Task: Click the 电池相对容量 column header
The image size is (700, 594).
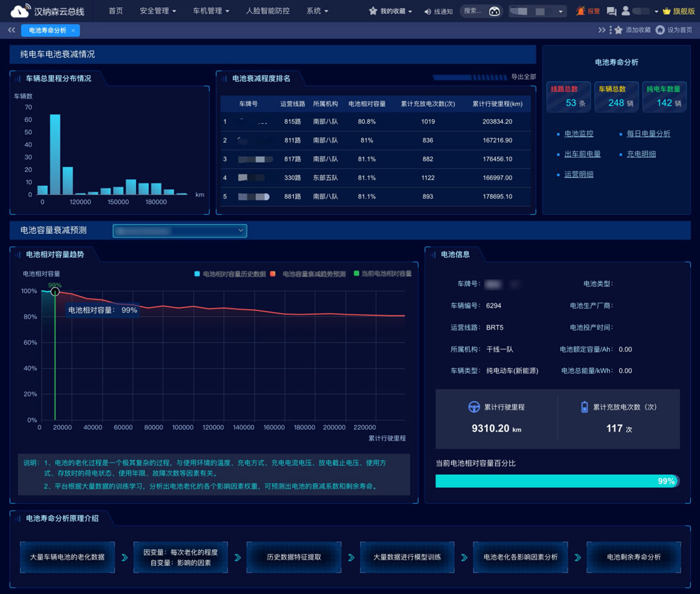Action: [366, 104]
